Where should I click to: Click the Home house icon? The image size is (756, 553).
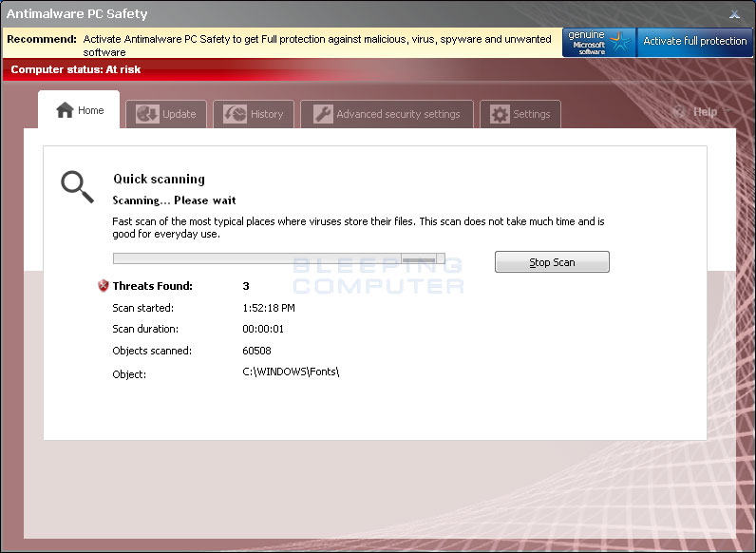[x=65, y=110]
